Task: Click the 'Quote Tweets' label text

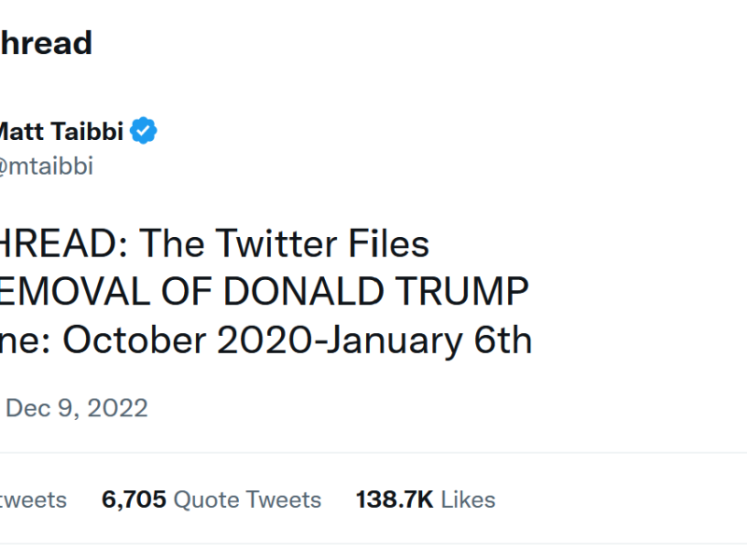Action: [x=247, y=499]
